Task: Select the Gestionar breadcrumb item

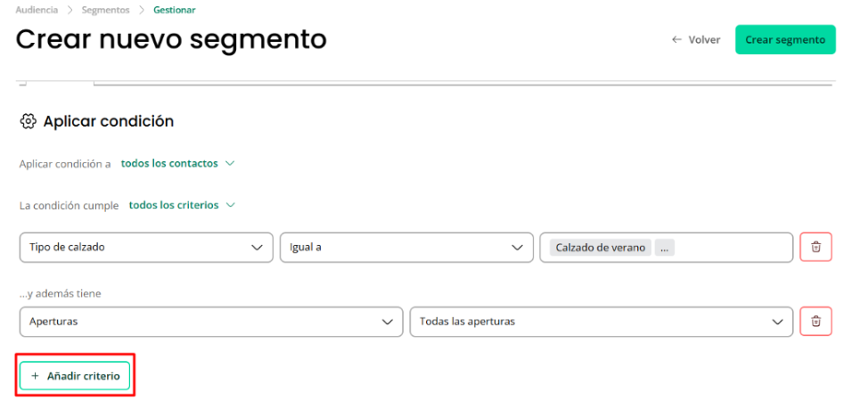Action: [175, 10]
